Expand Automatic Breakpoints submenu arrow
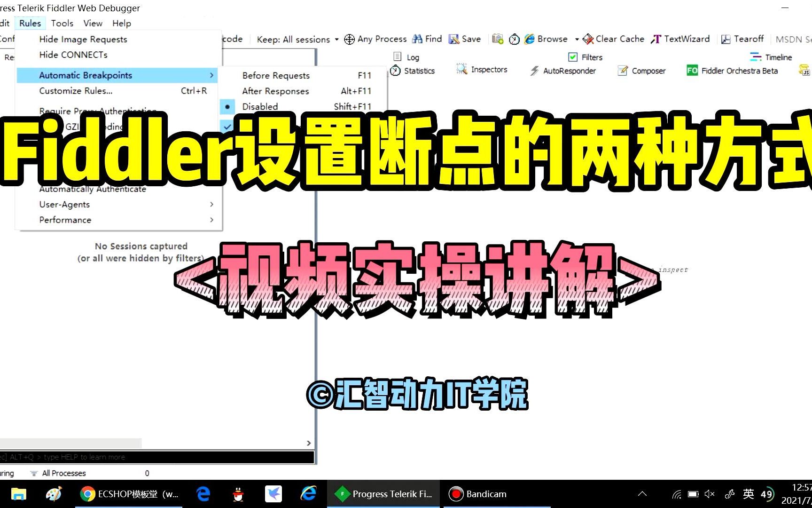Image resolution: width=812 pixels, height=508 pixels. (x=211, y=75)
